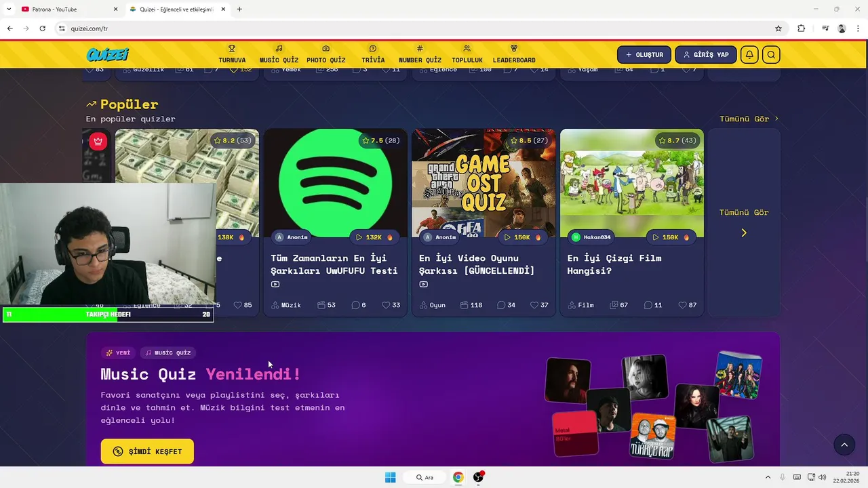Click the Şimdi Keşfet button
868x488 pixels.
(x=147, y=451)
